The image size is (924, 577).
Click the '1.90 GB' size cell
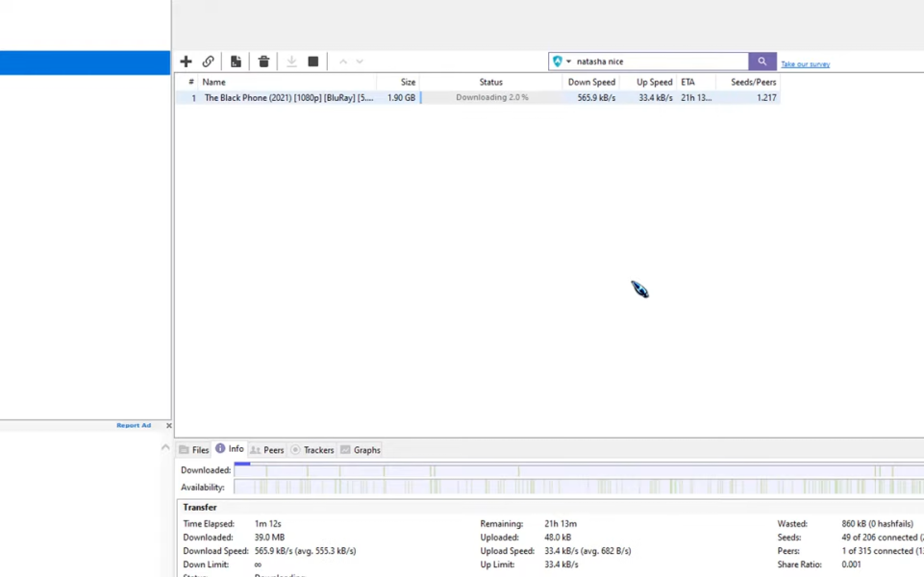401,98
